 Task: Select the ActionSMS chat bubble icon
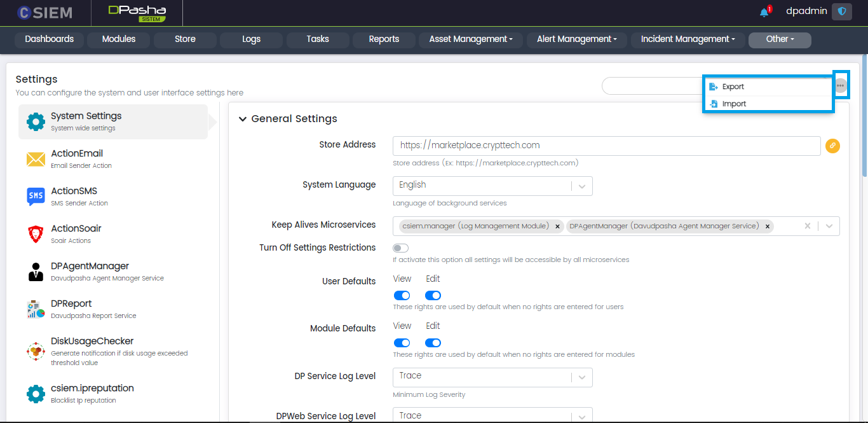[x=36, y=197]
